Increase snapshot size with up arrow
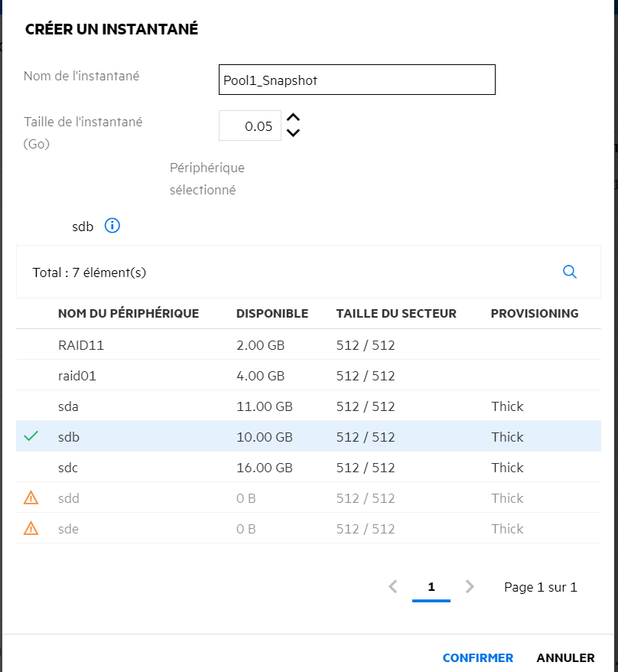The height and width of the screenshot is (672, 618). [x=292, y=118]
